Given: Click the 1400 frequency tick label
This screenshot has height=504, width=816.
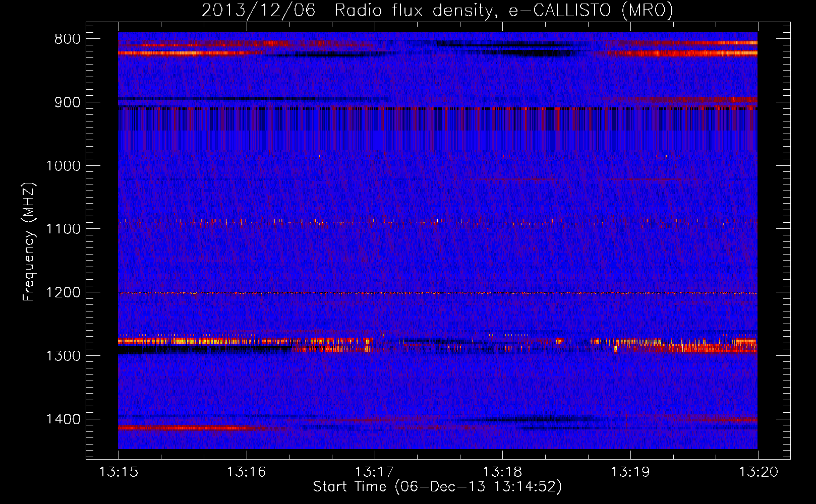Looking at the screenshot, I should [64, 419].
